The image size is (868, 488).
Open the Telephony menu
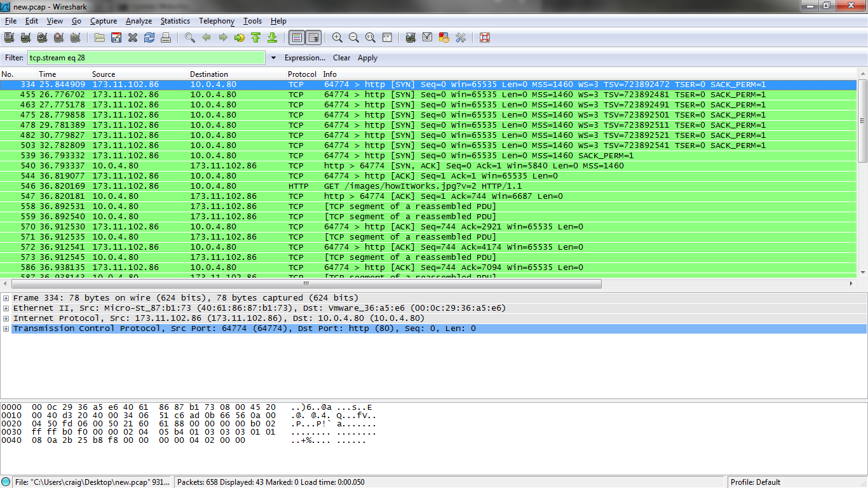tap(217, 21)
